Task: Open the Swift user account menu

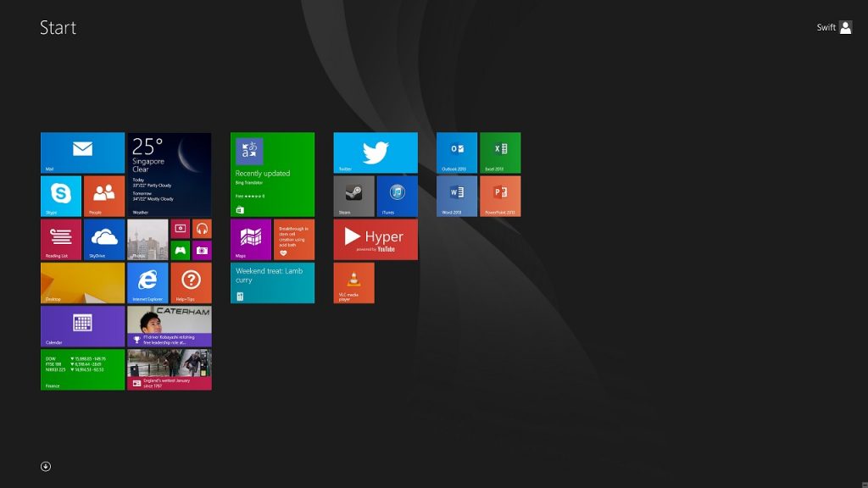Action: tap(835, 26)
